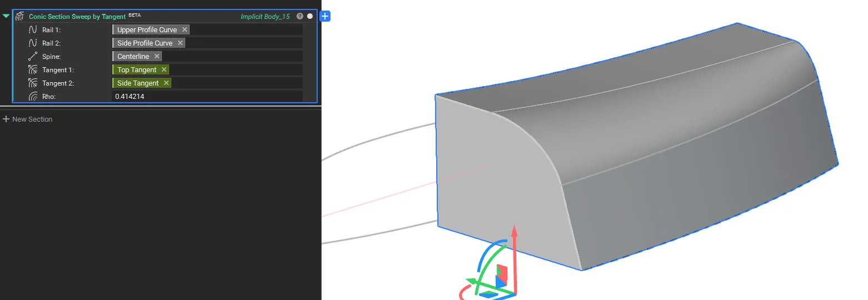Click the Tangent 1 label
Screen dimensions: 868x300
pyautogui.click(x=58, y=70)
